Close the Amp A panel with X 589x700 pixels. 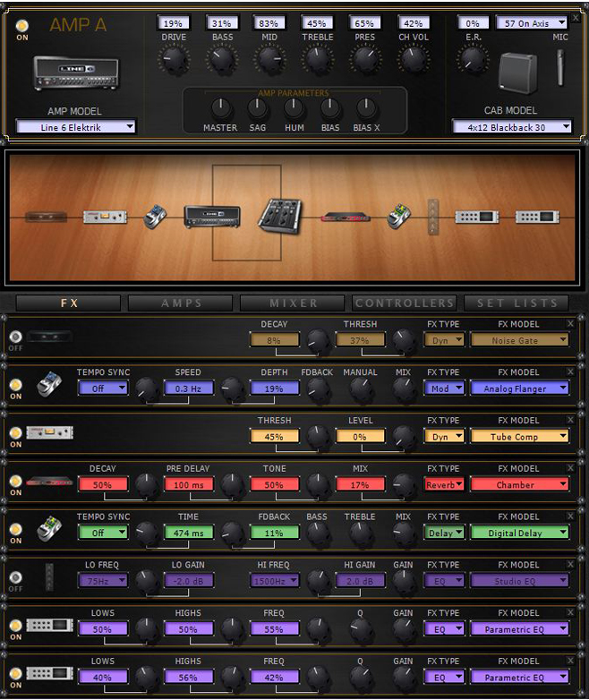point(576,18)
